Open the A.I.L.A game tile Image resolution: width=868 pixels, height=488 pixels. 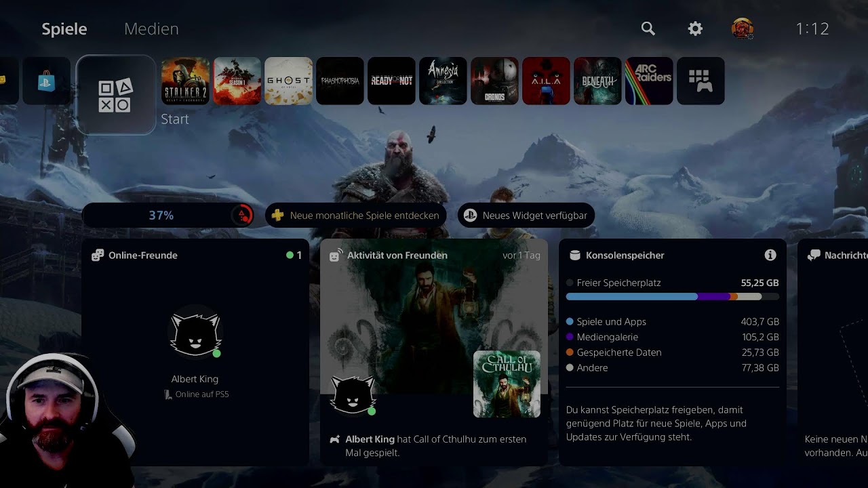click(x=546, y=81)
